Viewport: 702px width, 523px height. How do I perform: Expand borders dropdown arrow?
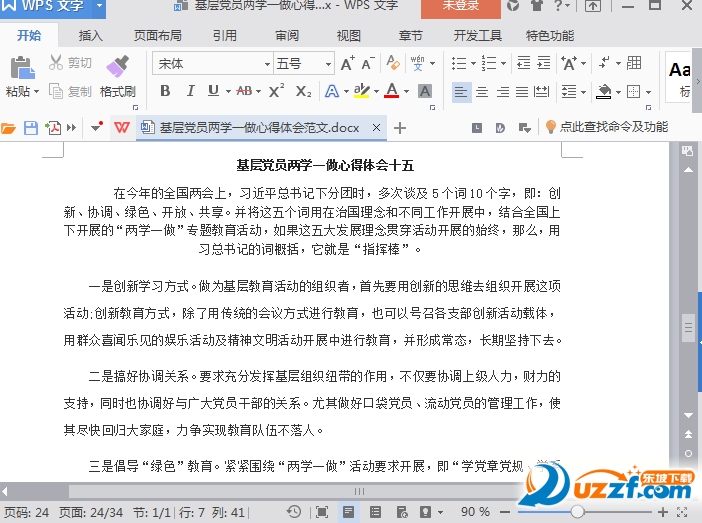point(648,92)
